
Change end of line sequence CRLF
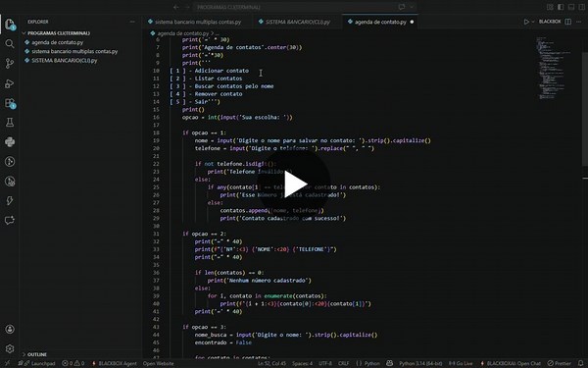(x=344, y=363)
